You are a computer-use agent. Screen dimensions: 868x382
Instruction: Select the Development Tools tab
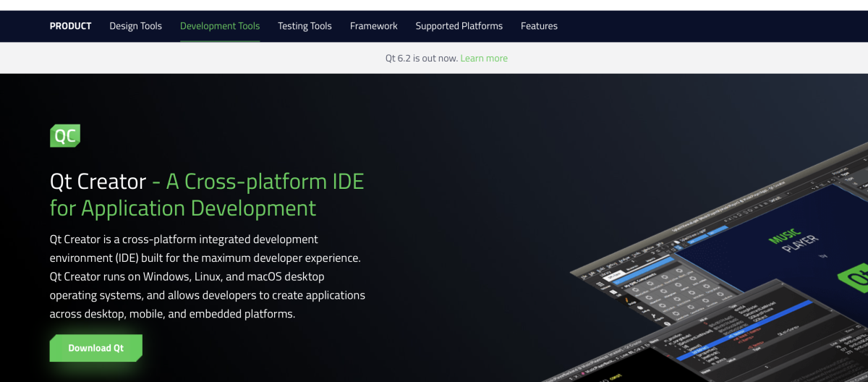coord(220,26)
